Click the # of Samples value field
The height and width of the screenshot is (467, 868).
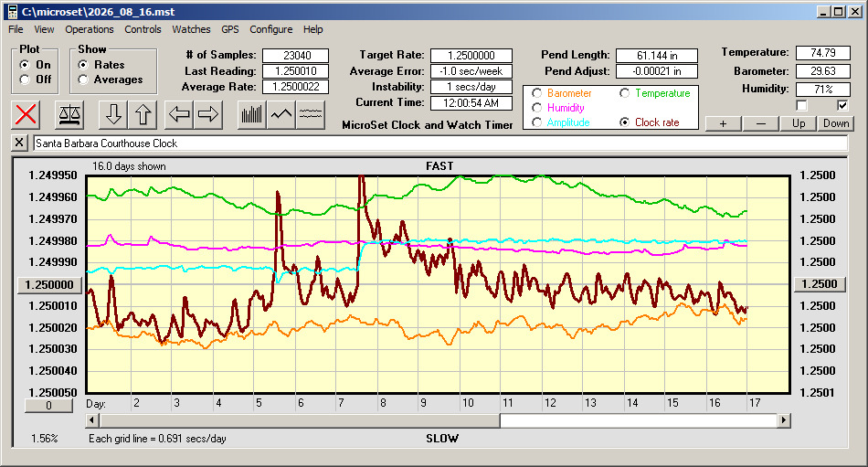coord(296,56)
